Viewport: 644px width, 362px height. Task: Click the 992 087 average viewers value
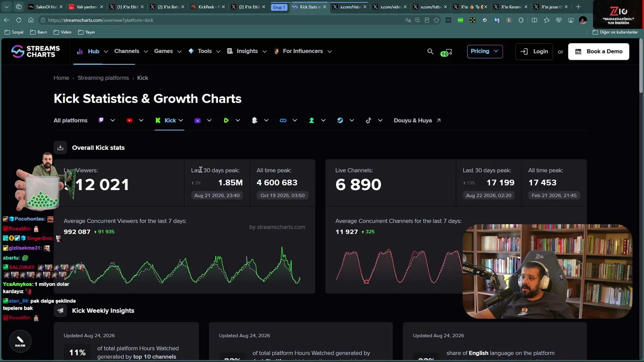[77, 232]
